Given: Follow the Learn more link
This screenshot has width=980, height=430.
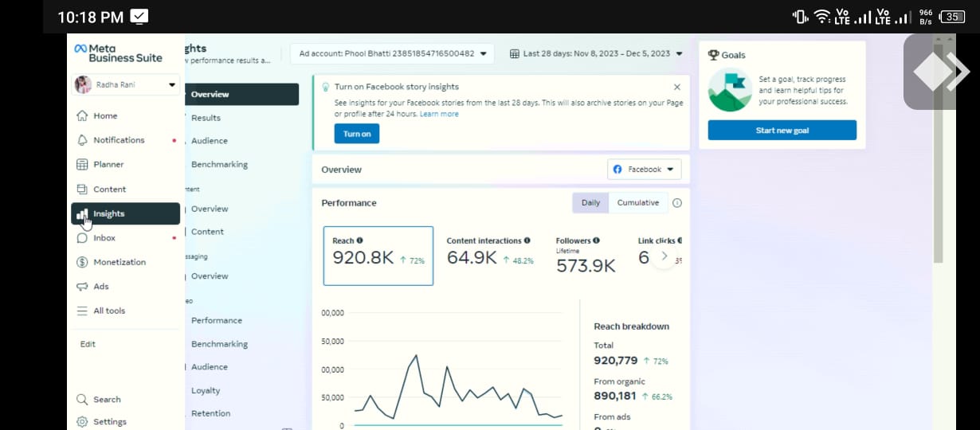Looking at the screenshot, I should click(439, 114).
